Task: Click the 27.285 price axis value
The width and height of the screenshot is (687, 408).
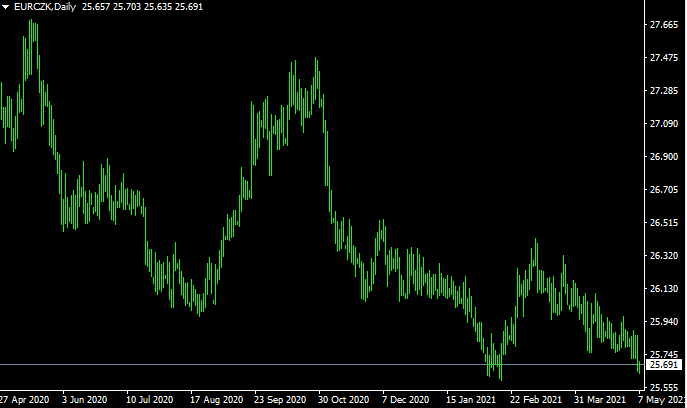Action: [664, 91]
